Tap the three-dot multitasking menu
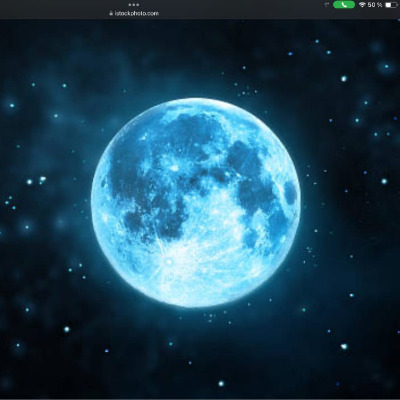 [x=134, y=5]
